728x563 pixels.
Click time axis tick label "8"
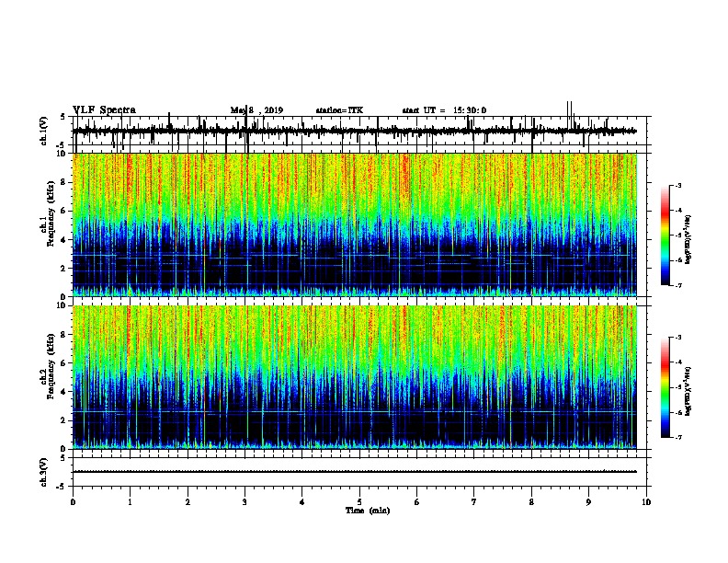531,502
